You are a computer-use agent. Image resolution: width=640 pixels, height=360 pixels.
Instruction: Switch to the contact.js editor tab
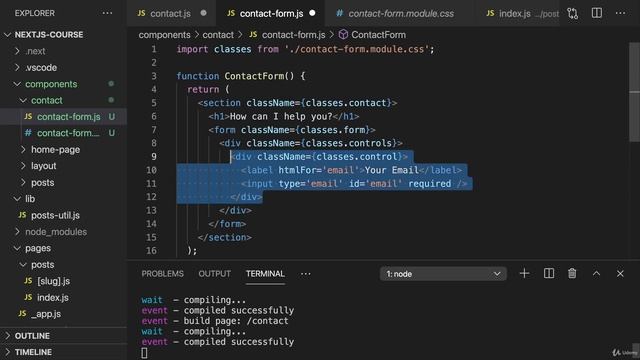click(171, 13)
